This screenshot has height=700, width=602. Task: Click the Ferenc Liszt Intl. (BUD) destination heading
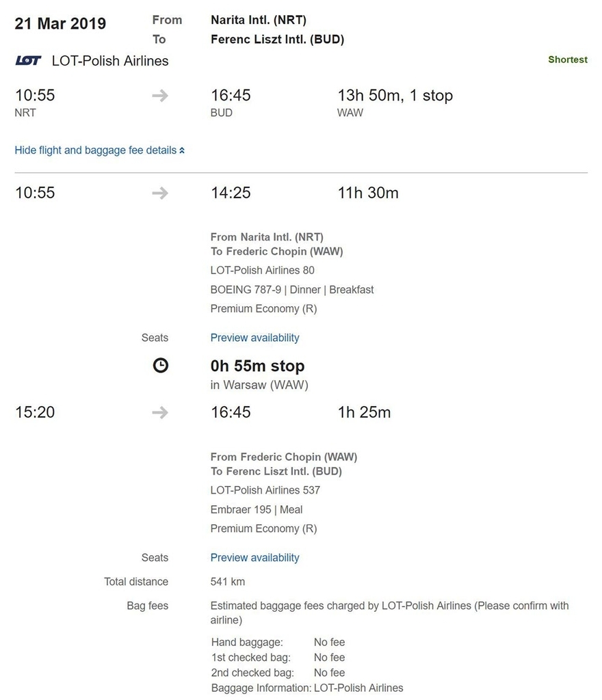tap(277, 39)
